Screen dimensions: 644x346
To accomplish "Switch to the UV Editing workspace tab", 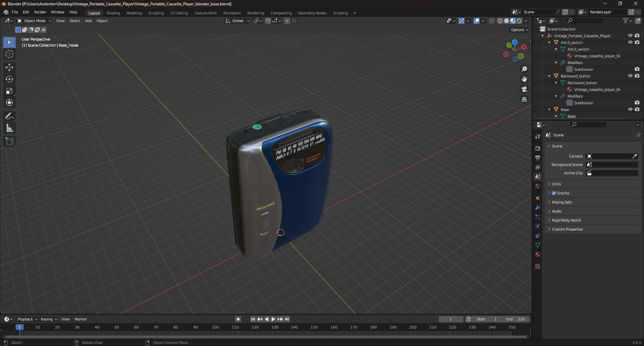I will click(x=179, y=13).
